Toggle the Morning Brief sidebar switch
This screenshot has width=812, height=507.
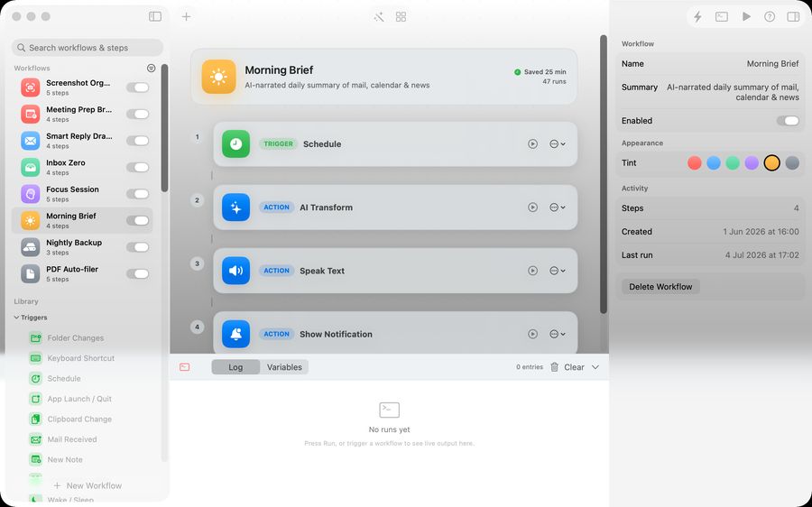(138, 221)
